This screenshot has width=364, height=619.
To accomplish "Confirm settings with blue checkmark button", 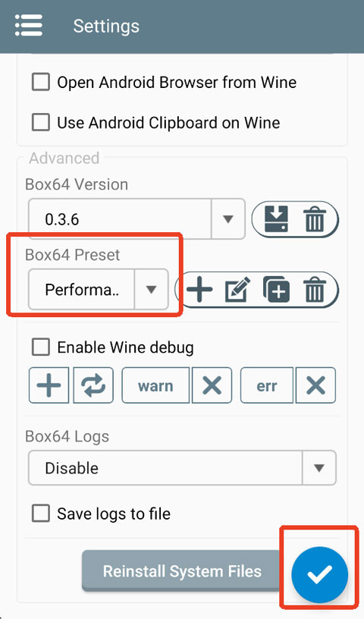I will 319,575.
